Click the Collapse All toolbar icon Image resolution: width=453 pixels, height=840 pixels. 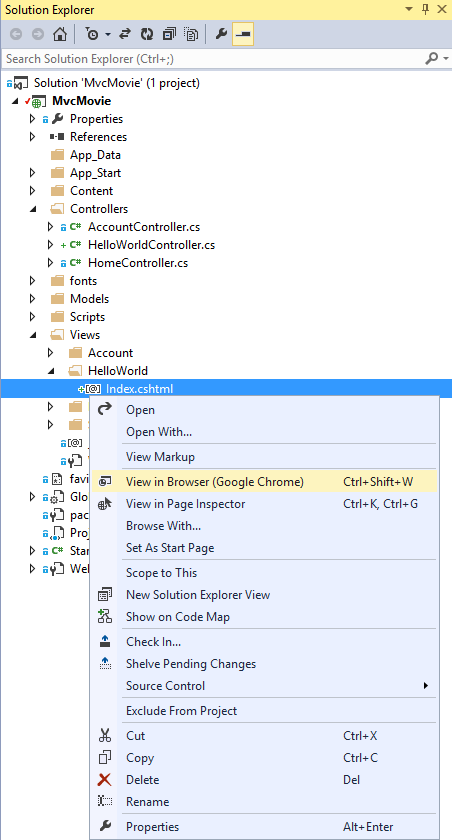(169, 35)
